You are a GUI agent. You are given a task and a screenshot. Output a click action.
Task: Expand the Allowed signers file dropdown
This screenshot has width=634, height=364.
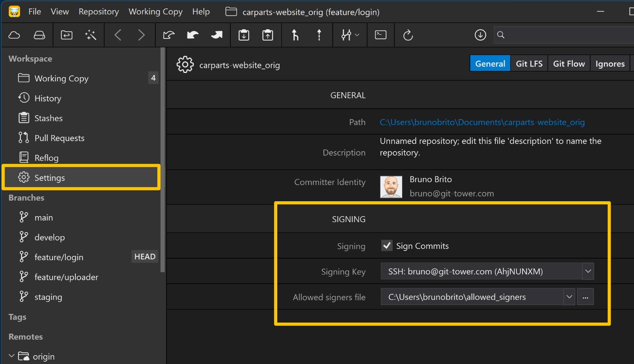[569, 297]
